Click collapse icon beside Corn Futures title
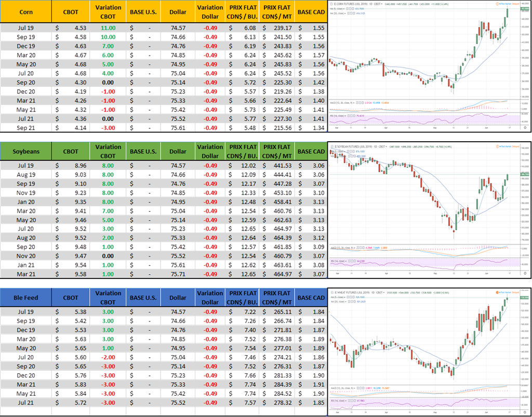The height and width of the screenshot is (417, 532). coord(331,3)
